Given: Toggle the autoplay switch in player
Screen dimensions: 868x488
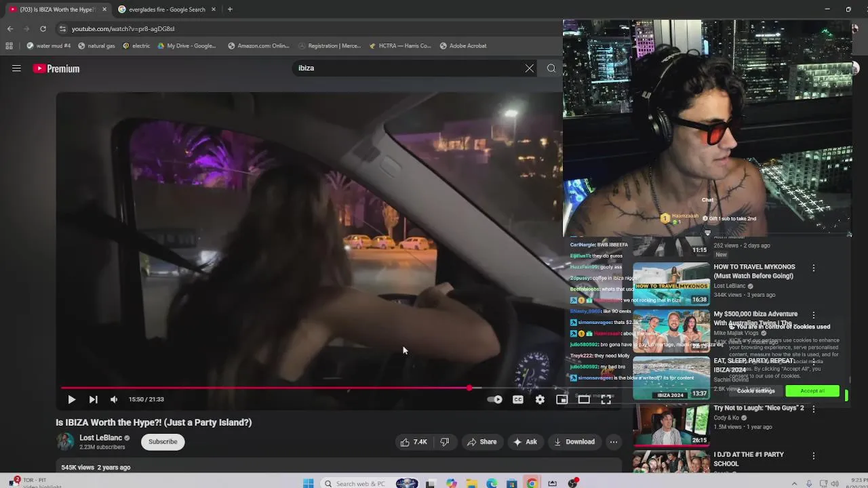Looking at the screenshot, I should 495,400.
